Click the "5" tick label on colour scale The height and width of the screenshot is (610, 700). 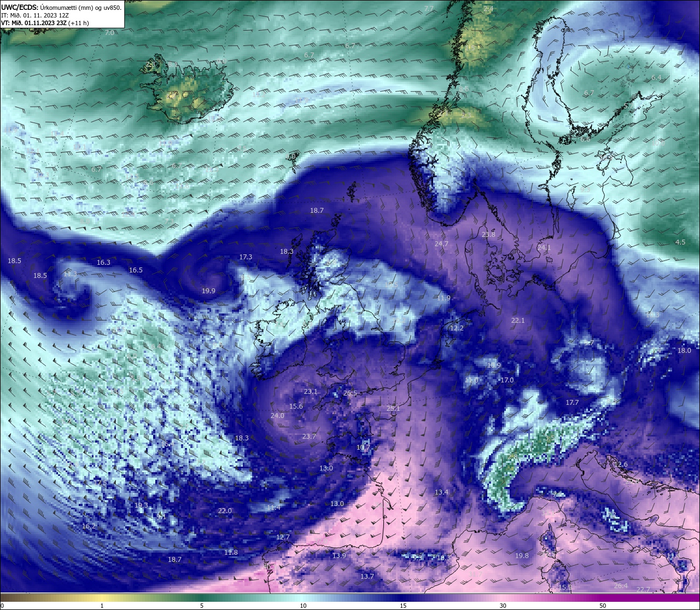point(202,606)
